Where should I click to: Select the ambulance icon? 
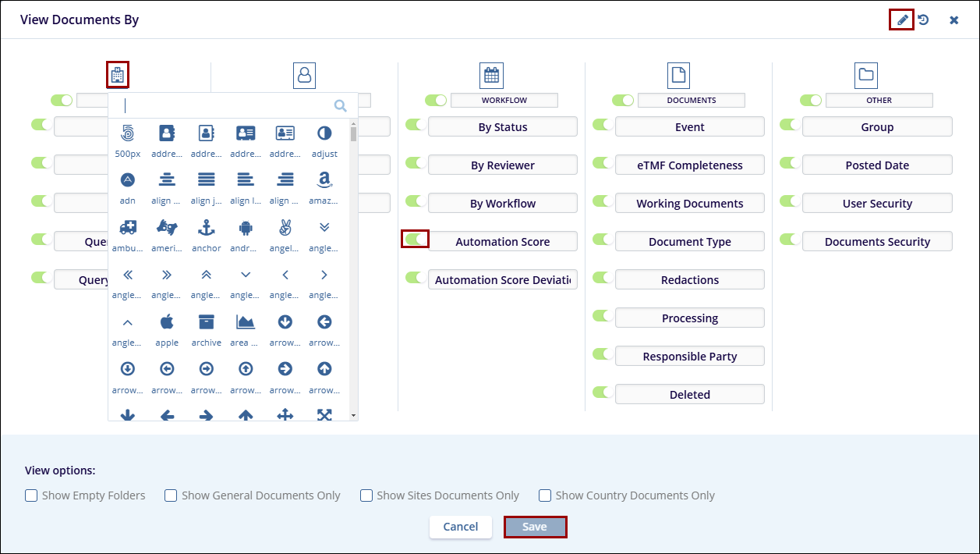128,228
